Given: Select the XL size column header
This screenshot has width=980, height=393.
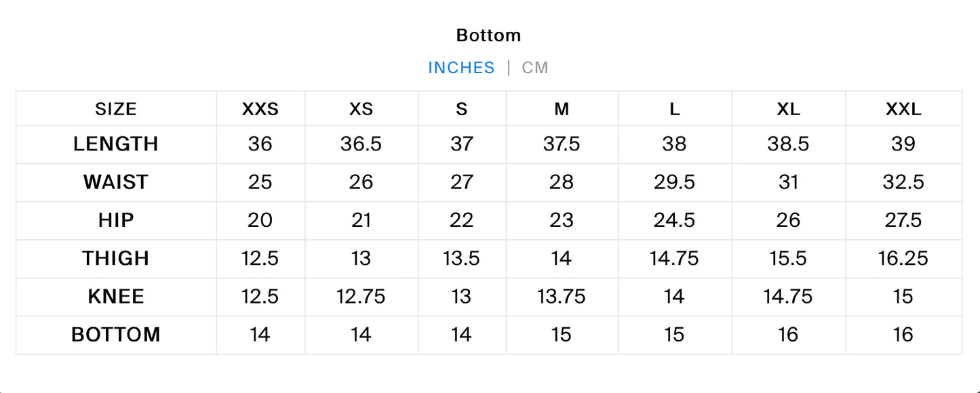Looking at the screenshot, I should (788, 109).
